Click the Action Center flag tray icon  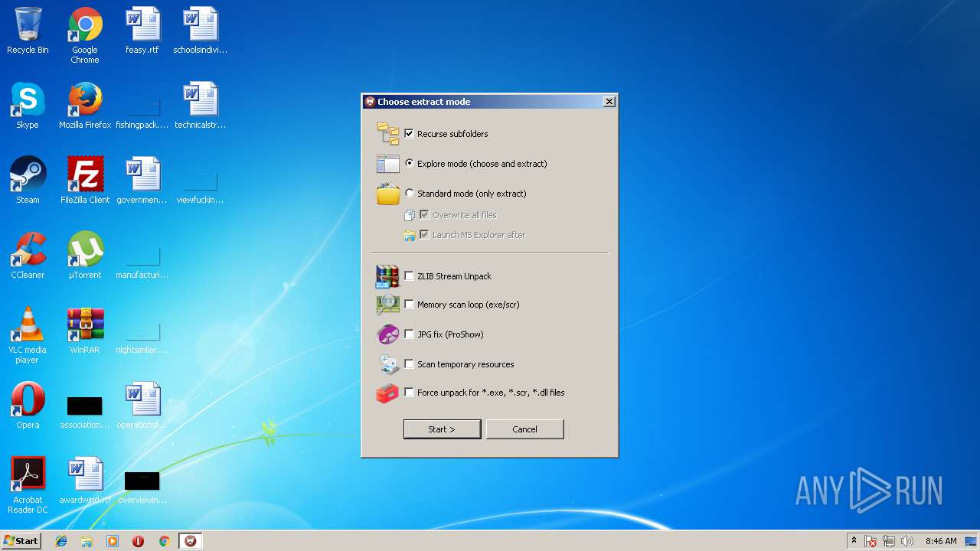pyautogui.click(x=871, y=541)
